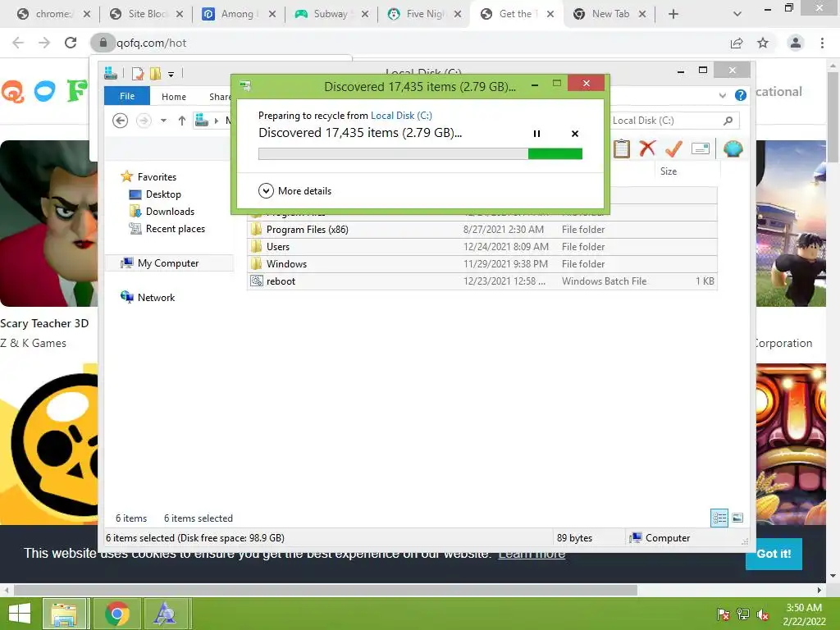Select Favorites in navigation pane
840x630 pixels.
tap(156, 177)
